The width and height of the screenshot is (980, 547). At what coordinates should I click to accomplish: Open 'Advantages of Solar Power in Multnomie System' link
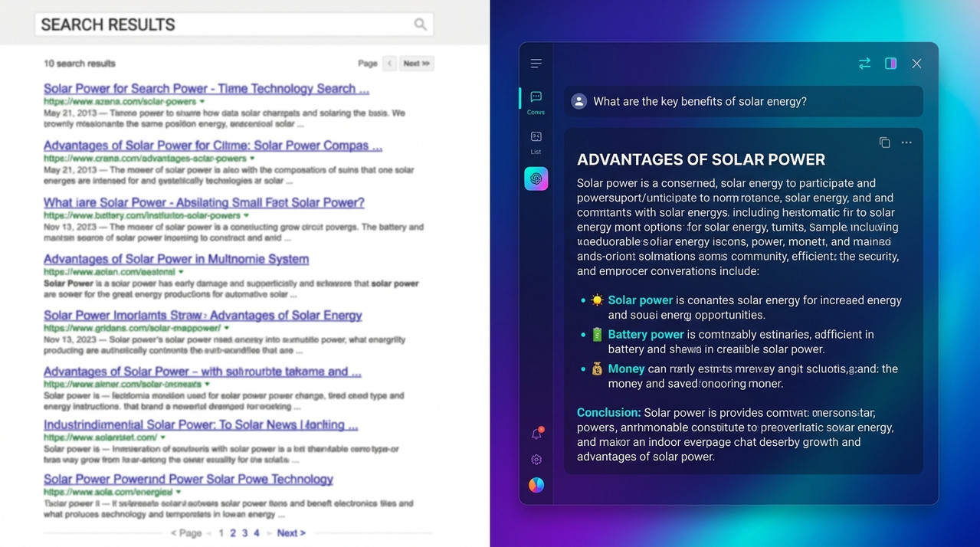pos(176,259)
